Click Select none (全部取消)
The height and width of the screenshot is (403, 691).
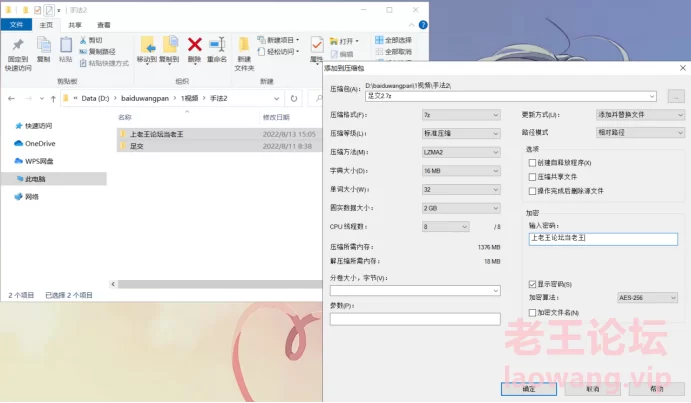(x=394, y=52)
